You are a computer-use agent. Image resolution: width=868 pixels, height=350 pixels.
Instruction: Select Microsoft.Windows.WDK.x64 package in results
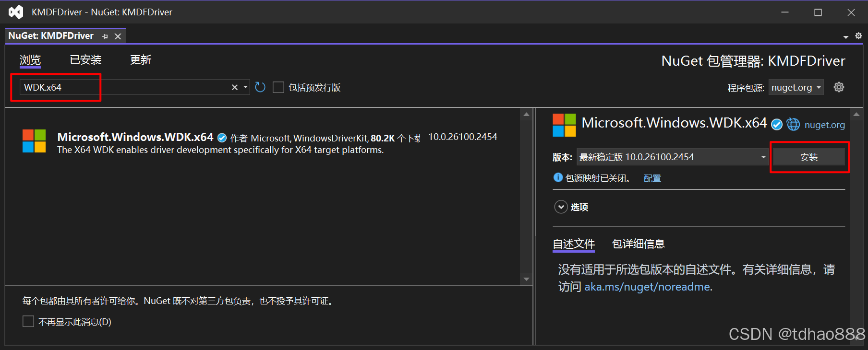[x=262, y=143]
